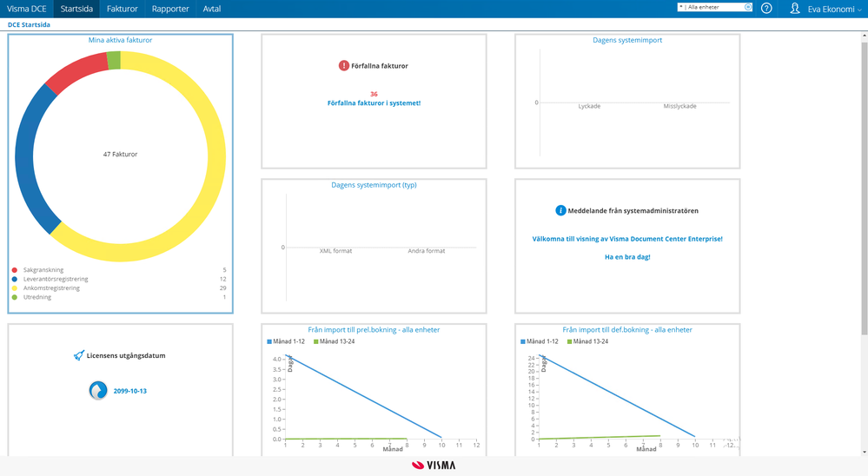
Task: Click the XML format axis label
Action: [x=335, y=251]
